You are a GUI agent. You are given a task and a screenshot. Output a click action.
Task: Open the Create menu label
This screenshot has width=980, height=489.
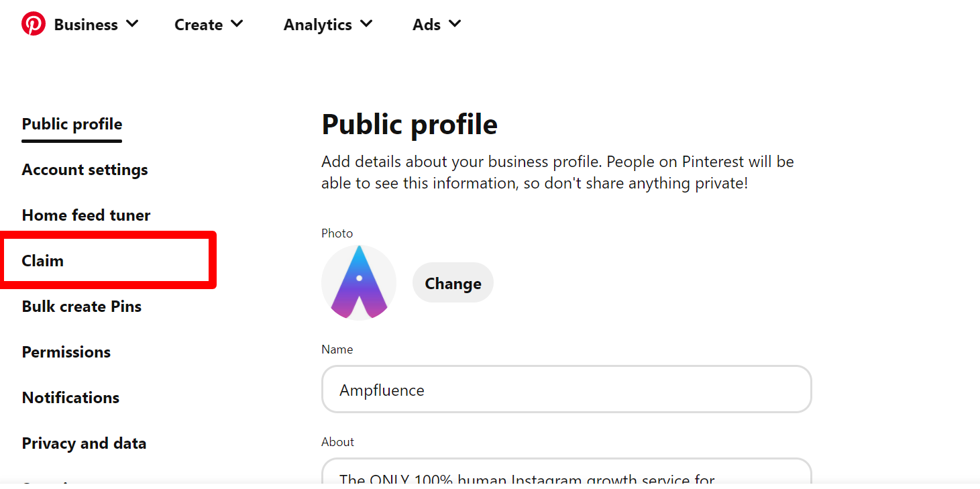[199, 25]
